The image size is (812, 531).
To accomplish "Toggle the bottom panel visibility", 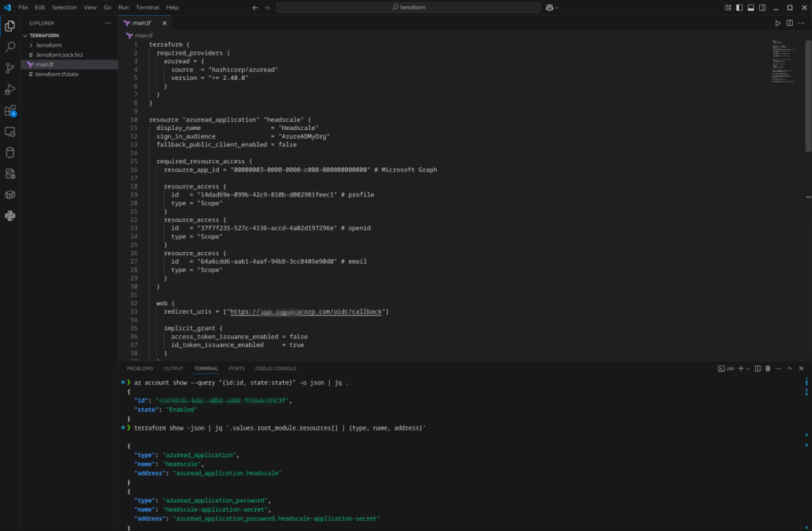I will point(751,8).
